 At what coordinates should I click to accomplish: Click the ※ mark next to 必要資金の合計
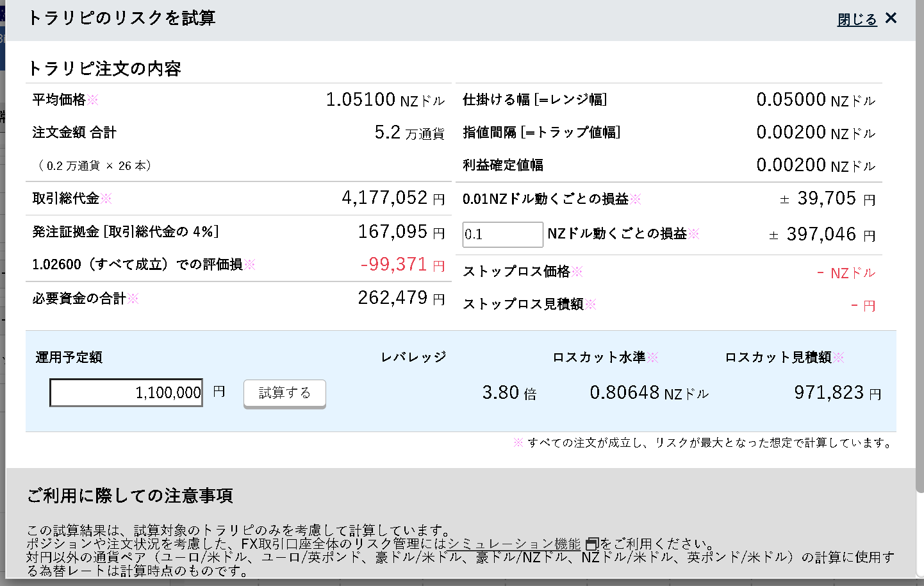pyautogui.click(x=133, y=298)
